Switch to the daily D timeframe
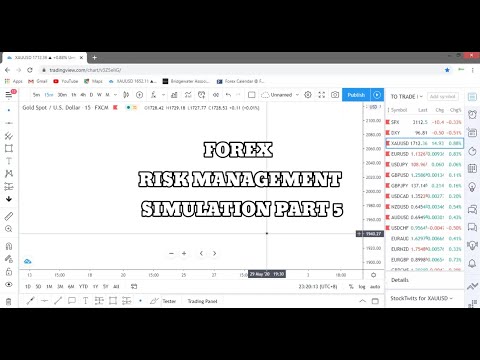The height and width of the screenshot is (360, 480). 91,95
